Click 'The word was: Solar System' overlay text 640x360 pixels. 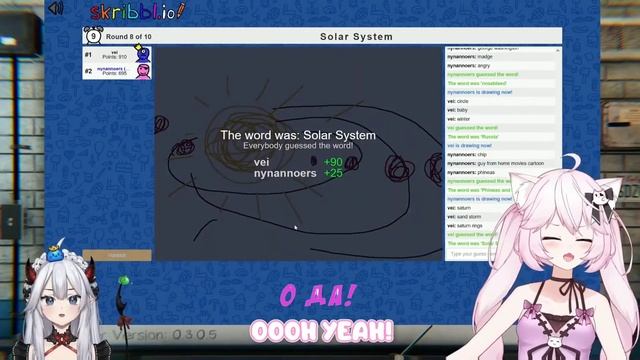tap(298, 135)
